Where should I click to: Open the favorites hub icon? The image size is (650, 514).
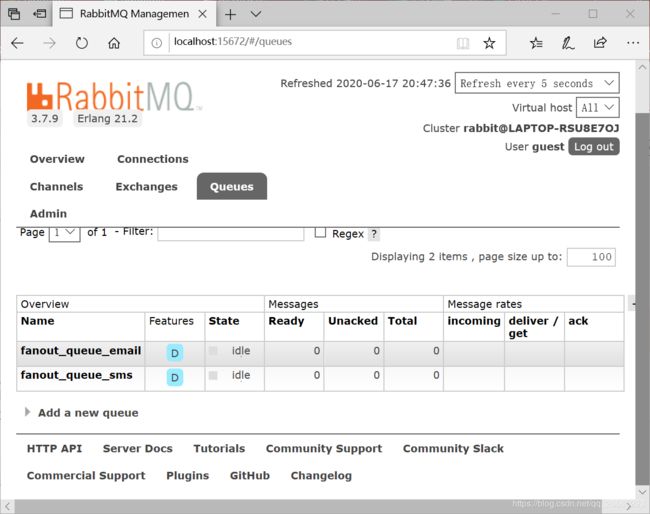(x=536, y=43)
